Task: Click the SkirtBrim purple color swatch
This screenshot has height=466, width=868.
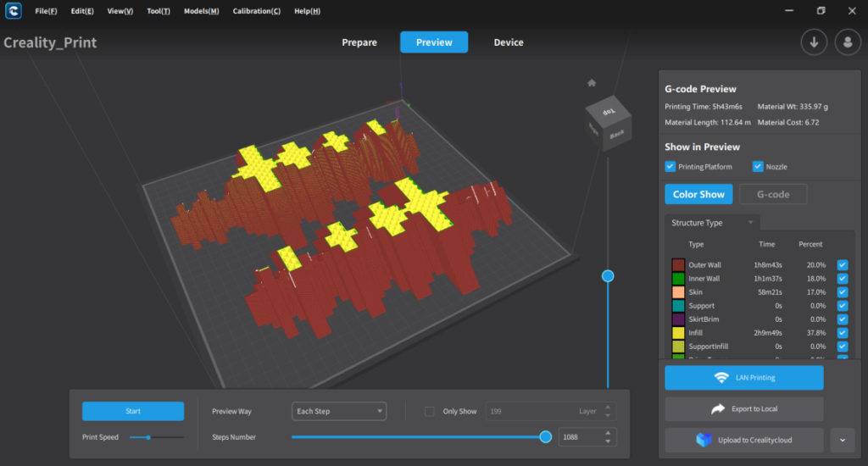Action: pyautogui.click(x=678, y=319)
